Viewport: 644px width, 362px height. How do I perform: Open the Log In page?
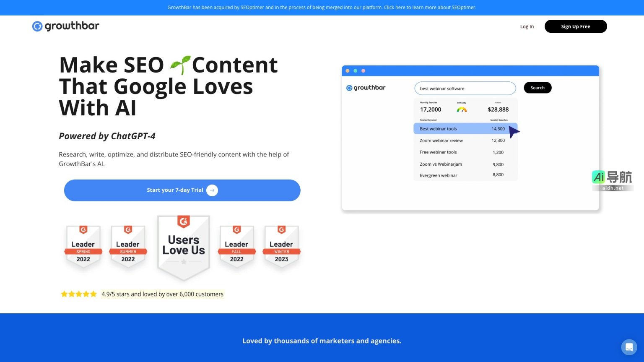pyautogui.click(x=527, y=26)
